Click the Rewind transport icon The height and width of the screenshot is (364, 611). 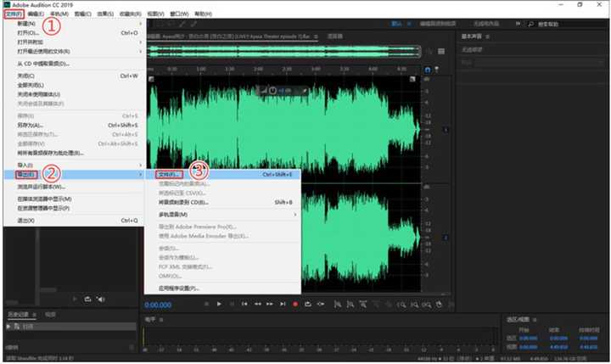pos(257,304)
